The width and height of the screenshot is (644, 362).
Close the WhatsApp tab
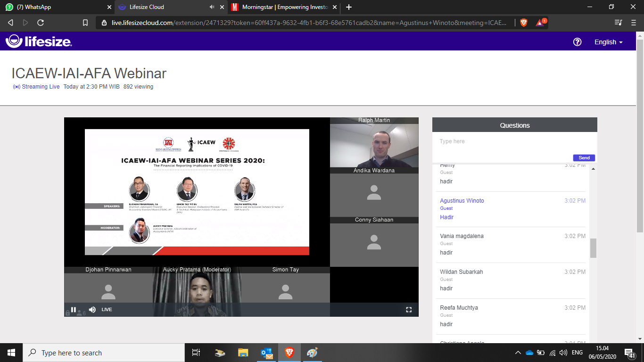click(x=109, y=7)
